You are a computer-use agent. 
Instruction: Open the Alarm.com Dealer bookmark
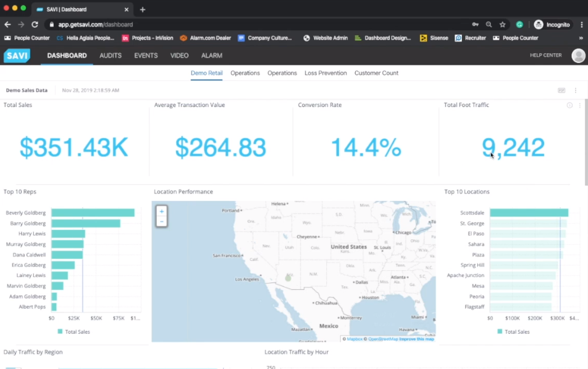[x=206, y=38]
